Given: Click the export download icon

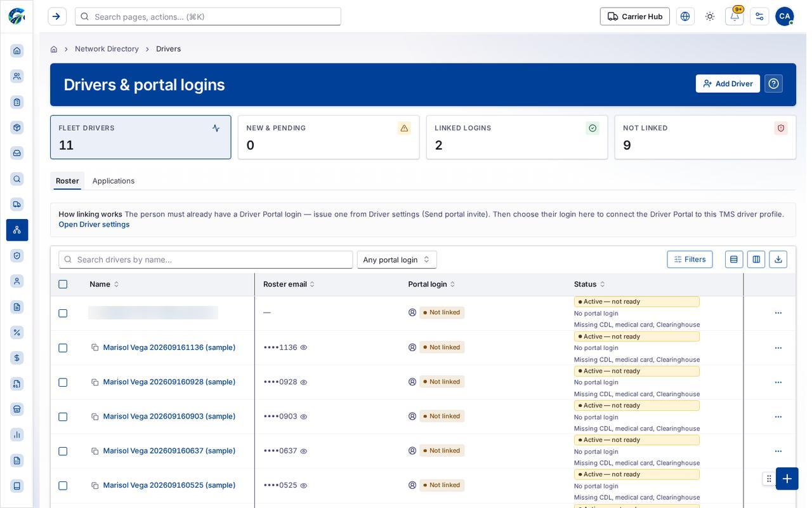Looking at the screenshot, I should coord(778,259).
